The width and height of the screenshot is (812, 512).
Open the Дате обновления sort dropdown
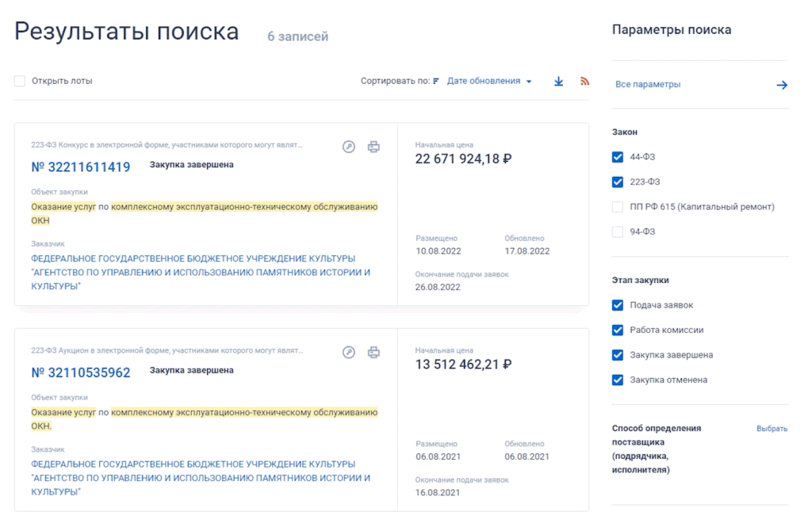pos(488,81)
